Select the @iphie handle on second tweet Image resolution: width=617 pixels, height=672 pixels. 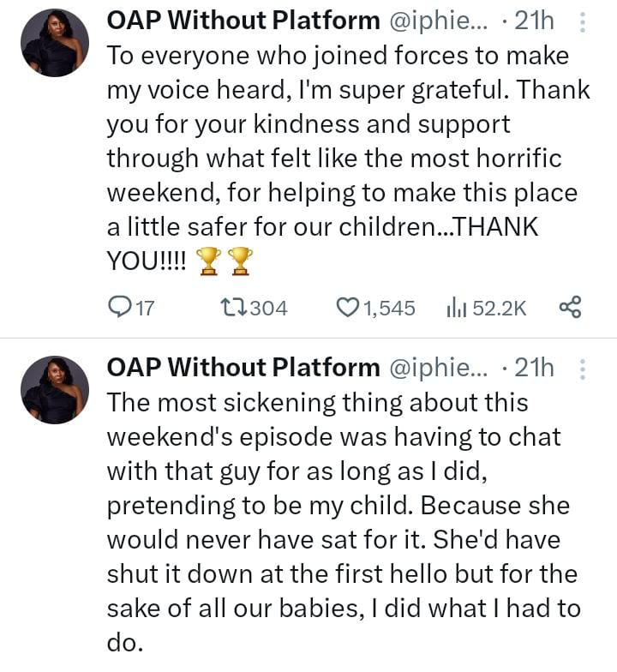point(438,369)
